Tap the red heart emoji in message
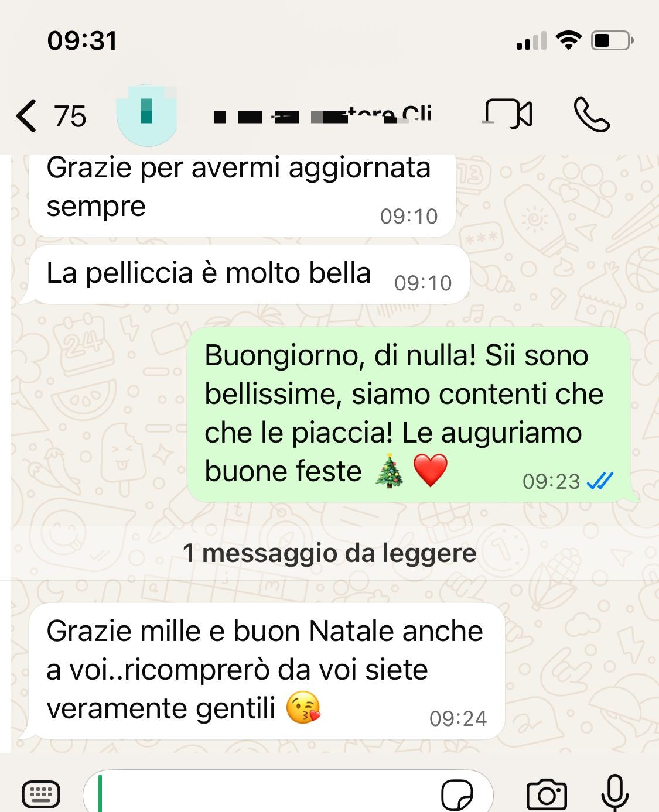This screenshot has height=812, width=659. click(431, 470)
